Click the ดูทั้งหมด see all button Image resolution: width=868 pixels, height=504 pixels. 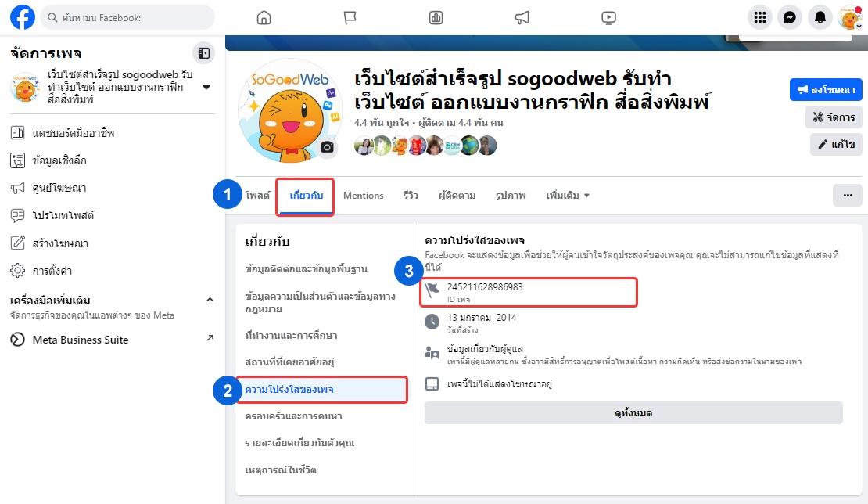633,413
